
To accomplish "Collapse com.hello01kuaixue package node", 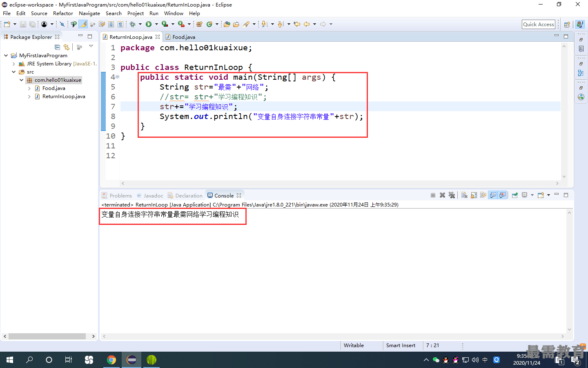I will (x=21, y=80).
